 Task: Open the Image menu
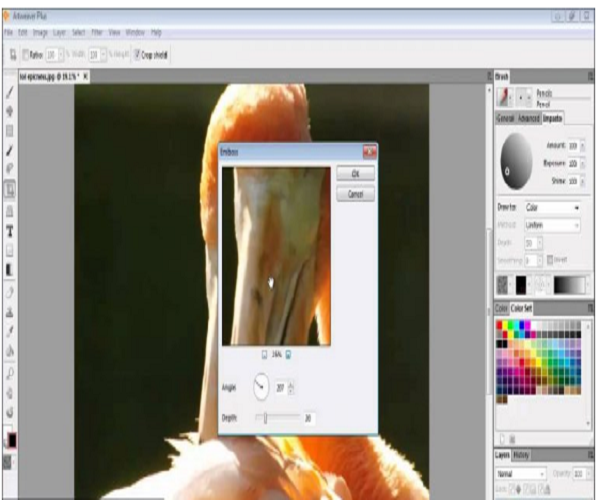tap(40, 33)
